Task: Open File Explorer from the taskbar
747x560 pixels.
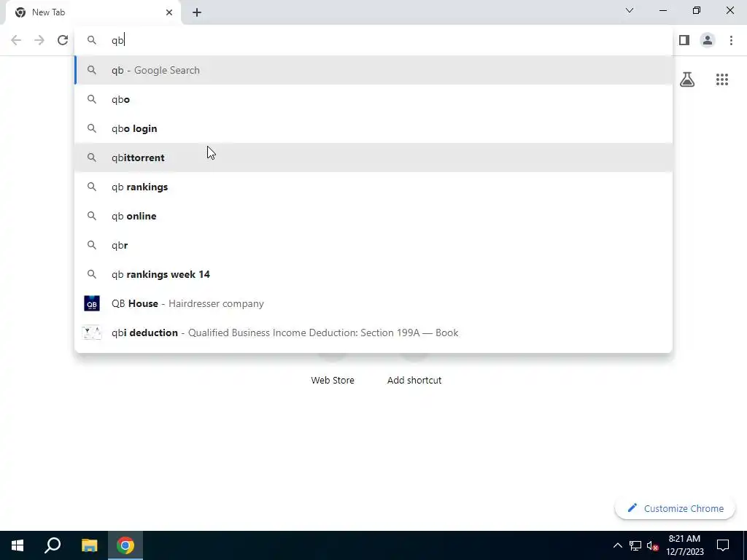Action: pos(89,545)
